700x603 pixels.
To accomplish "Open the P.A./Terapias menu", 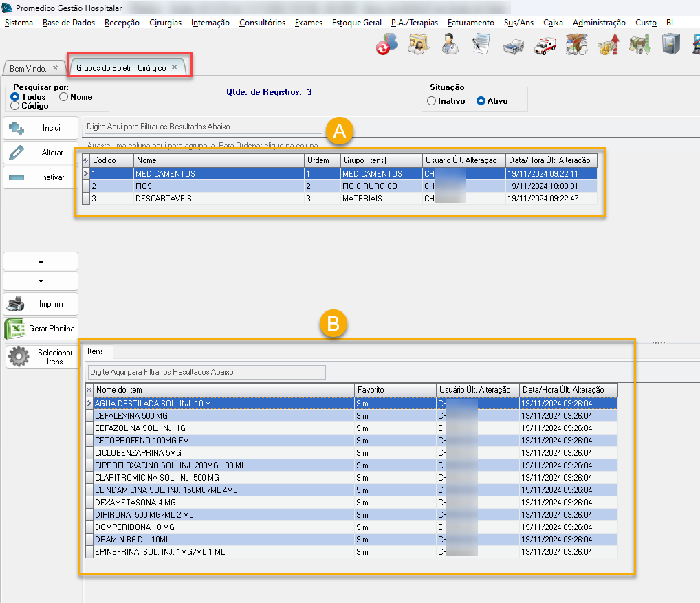I will pos(415,23).
